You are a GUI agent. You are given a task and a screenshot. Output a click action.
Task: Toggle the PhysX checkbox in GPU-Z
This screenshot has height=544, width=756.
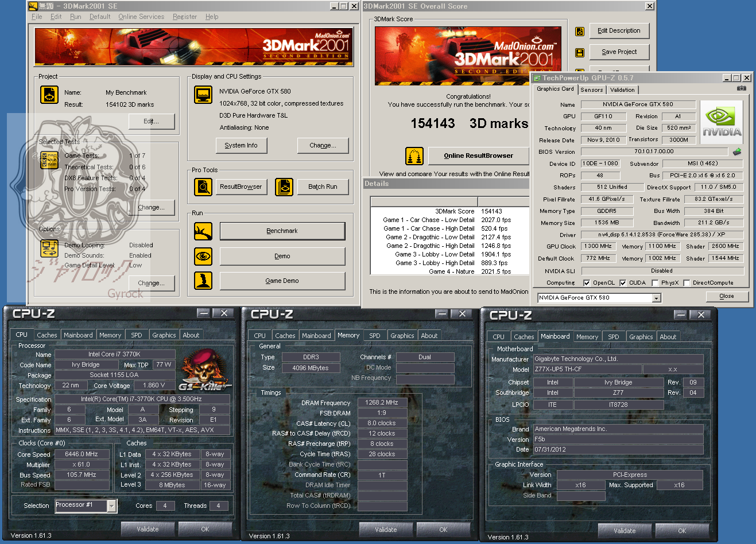655,283
